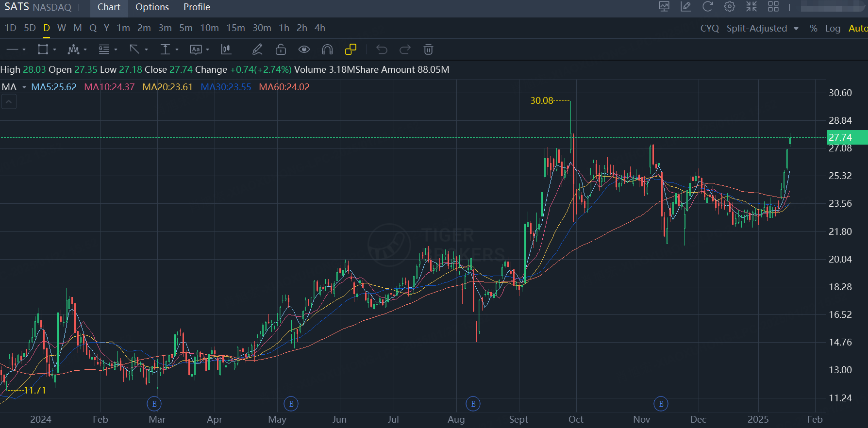The width and height of the screenshot is (868, 428).
Task: Toggle drawings visibility with the eye icon
Action: pos(304,49)
